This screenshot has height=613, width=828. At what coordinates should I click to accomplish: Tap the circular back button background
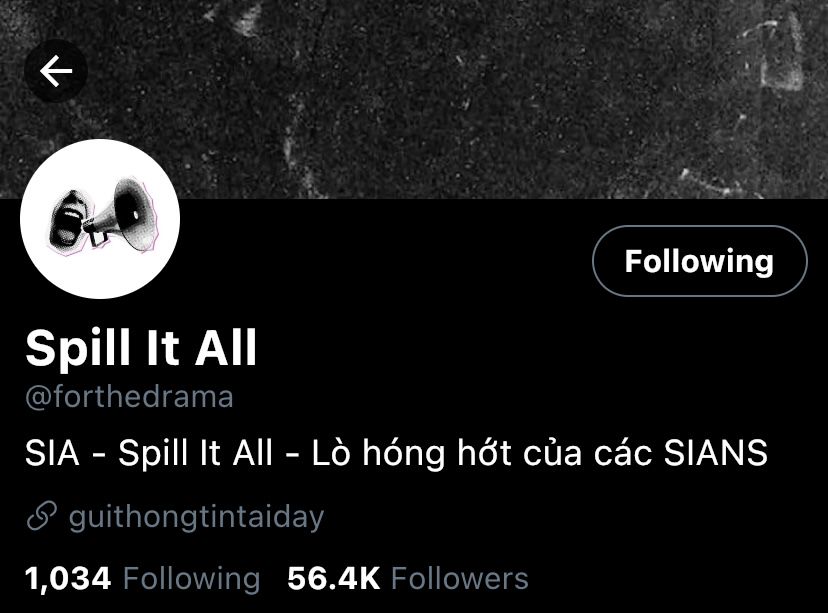pyautogui.click(x=56, y=71)
